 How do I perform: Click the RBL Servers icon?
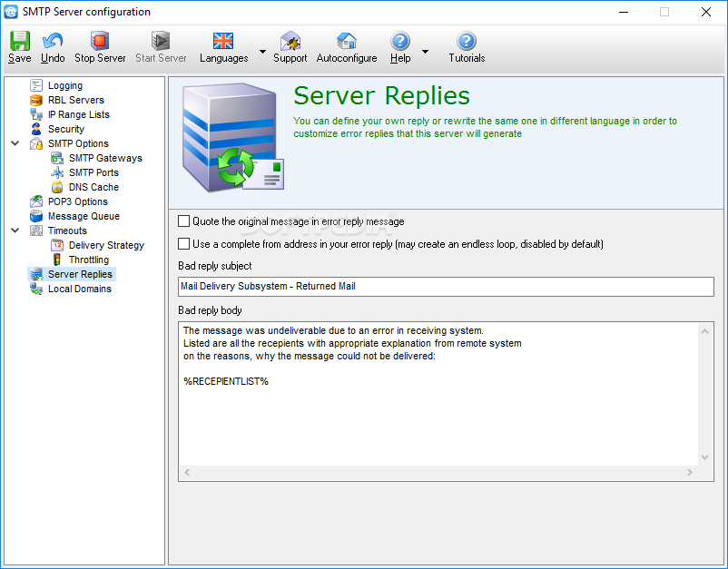(36, 100)
